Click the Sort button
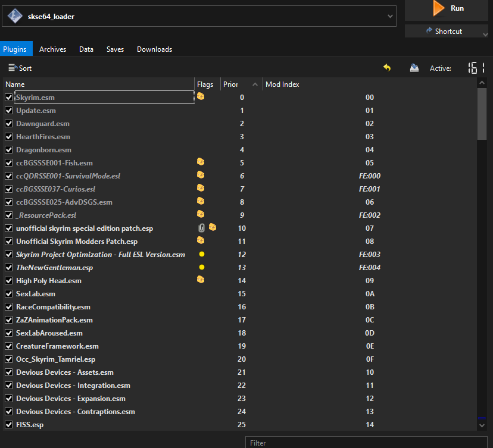 (20, 68)
